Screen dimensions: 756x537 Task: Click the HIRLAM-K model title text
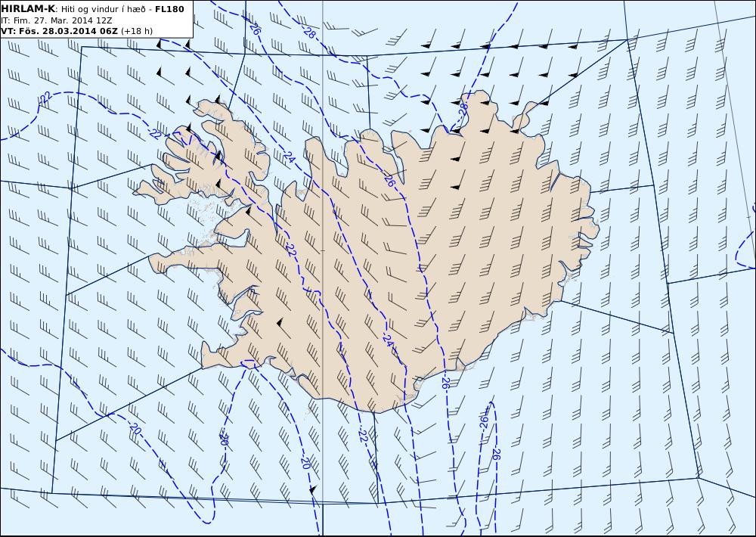tap(28, 9)
